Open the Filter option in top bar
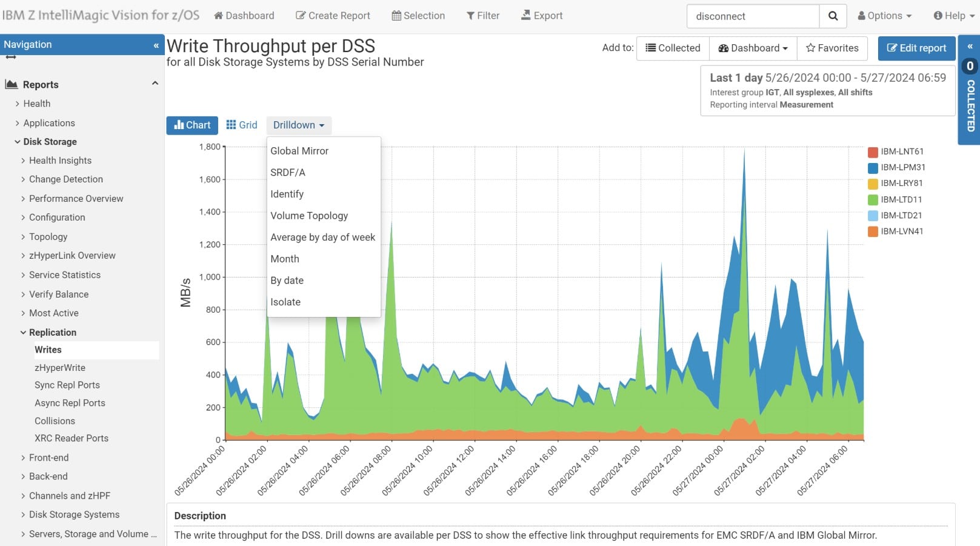Screen dimensions: 980x546 tap(482, 16)
